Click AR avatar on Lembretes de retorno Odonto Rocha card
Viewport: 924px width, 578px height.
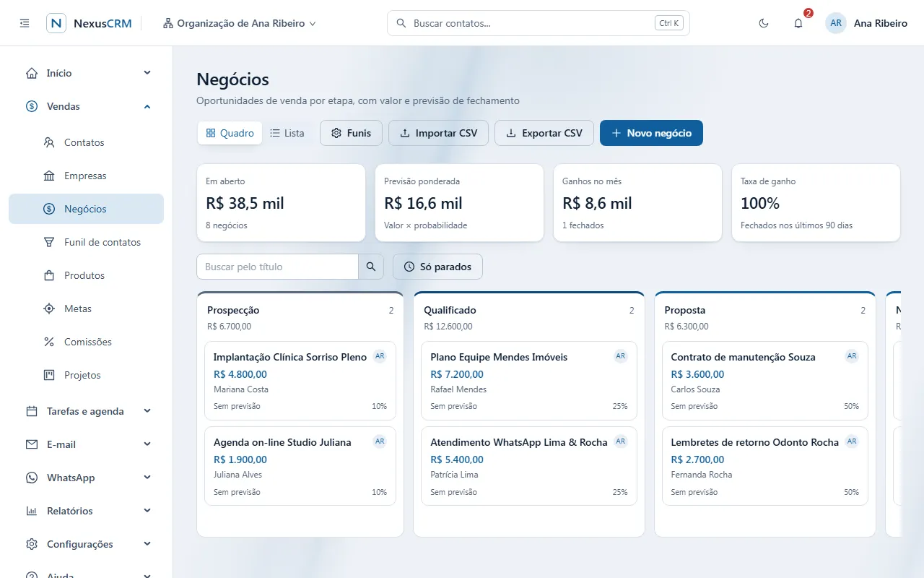coord(852,441)
